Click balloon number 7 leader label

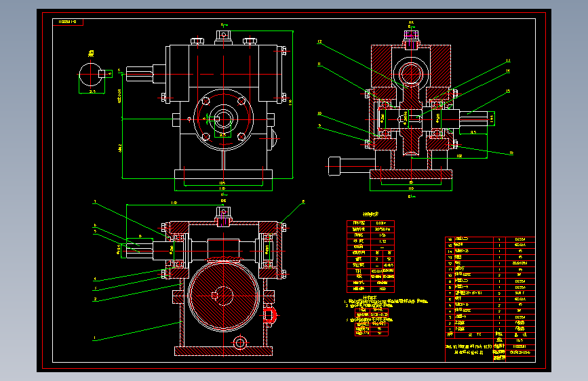pos(95,202)
